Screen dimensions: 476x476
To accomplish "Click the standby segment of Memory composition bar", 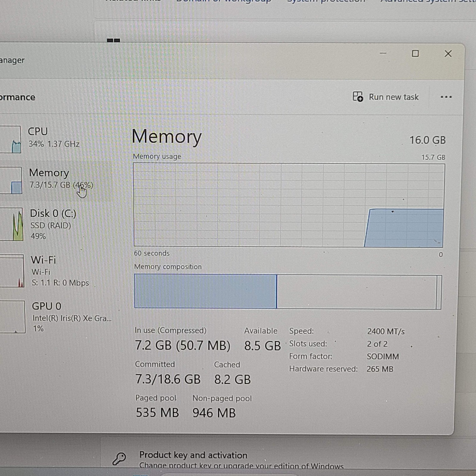I will [x=356, y=292].
